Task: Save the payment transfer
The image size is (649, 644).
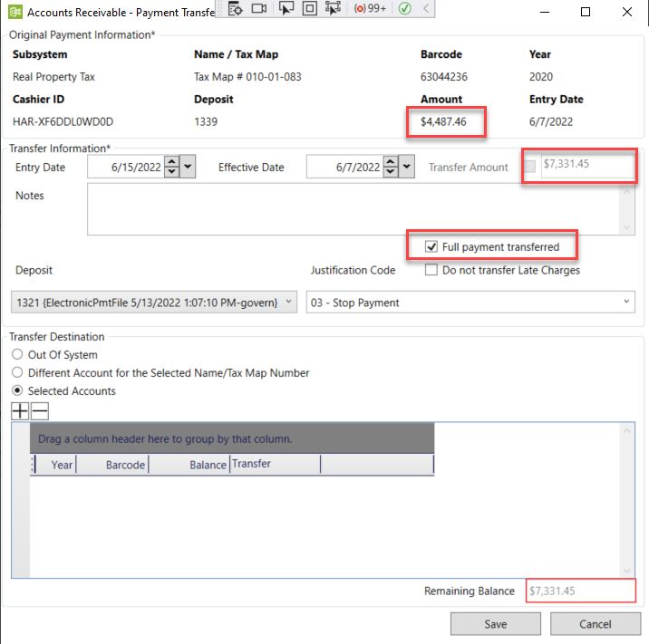Action: pyautogui.click(x=495, y=624)
